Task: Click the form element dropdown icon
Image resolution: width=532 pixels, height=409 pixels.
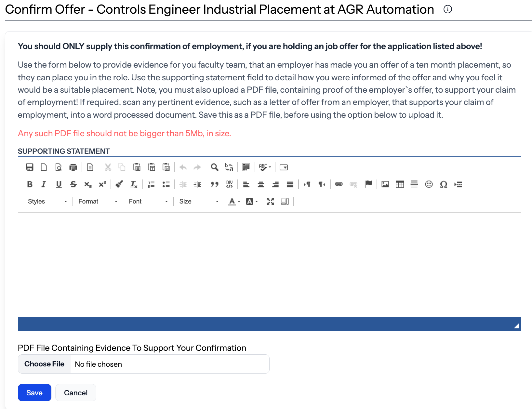Action: (284, 167)
